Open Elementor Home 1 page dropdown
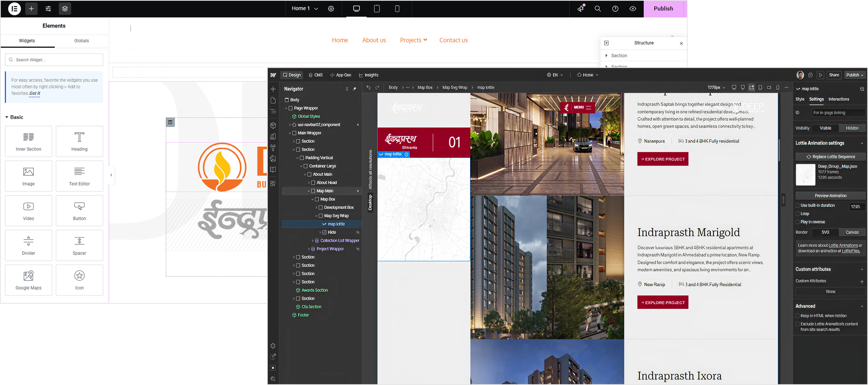The image size is (868, 385). click(x=305, y=8)
